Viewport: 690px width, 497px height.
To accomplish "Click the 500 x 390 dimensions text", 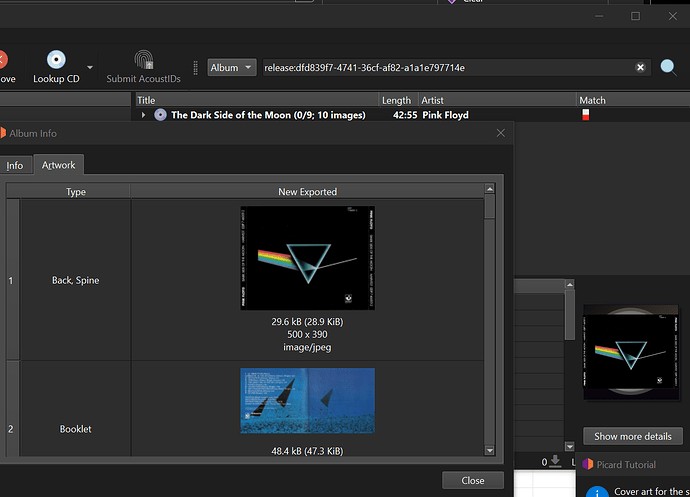I will [x=307, y=335].
